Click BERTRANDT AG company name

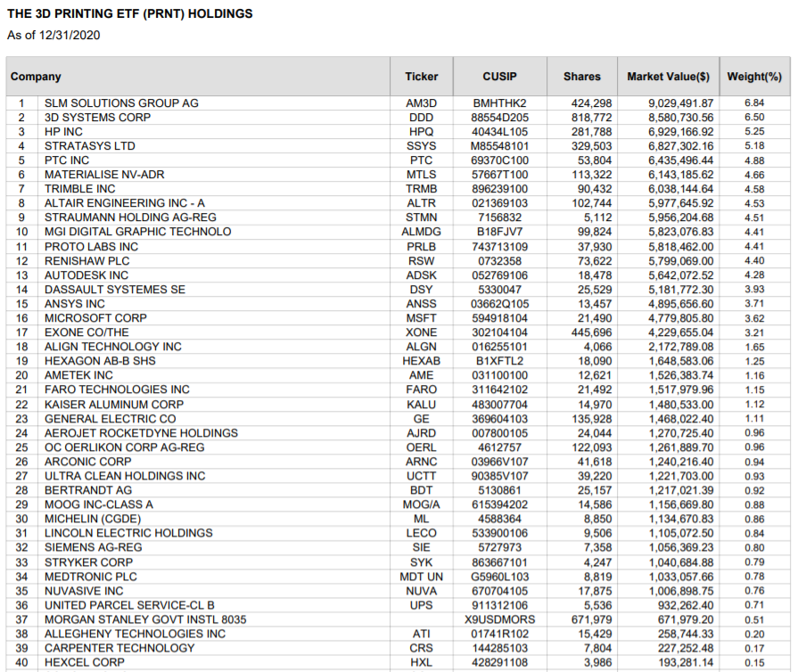tap(88, 491)
